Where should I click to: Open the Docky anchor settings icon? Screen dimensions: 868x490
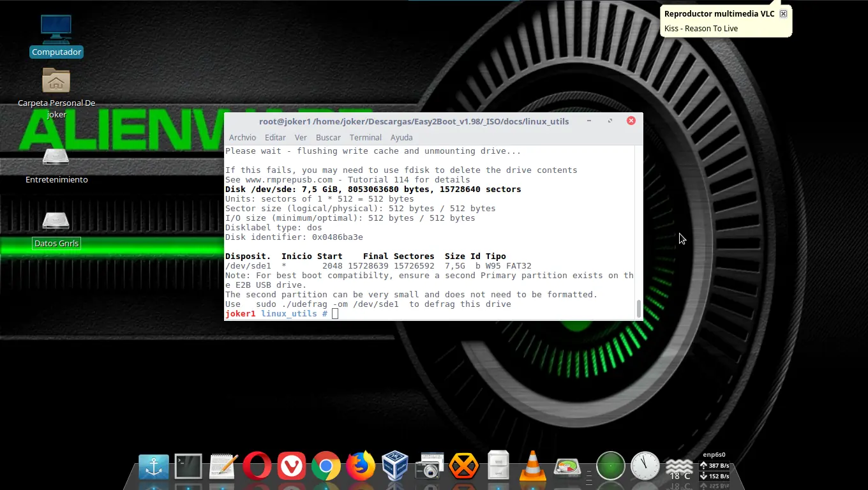(153, 466)
